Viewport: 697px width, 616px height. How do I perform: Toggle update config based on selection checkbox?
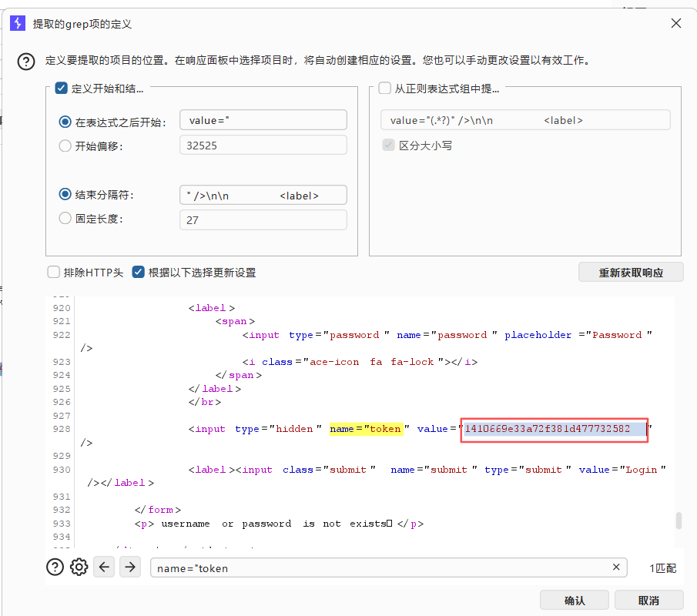point(138,272)
